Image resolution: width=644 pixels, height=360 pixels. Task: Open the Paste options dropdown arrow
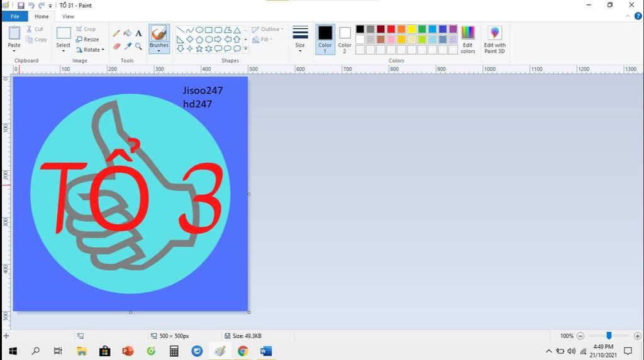[x=14, y=51]
